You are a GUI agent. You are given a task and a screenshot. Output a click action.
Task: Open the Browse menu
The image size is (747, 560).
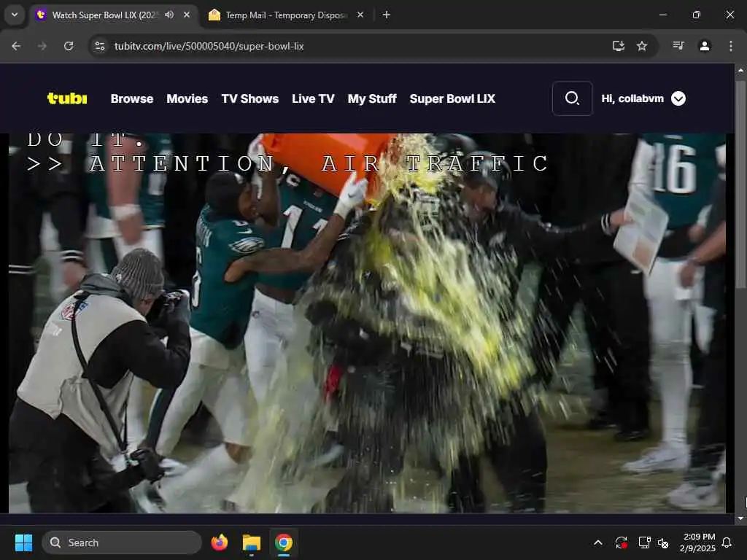point(132,98)
